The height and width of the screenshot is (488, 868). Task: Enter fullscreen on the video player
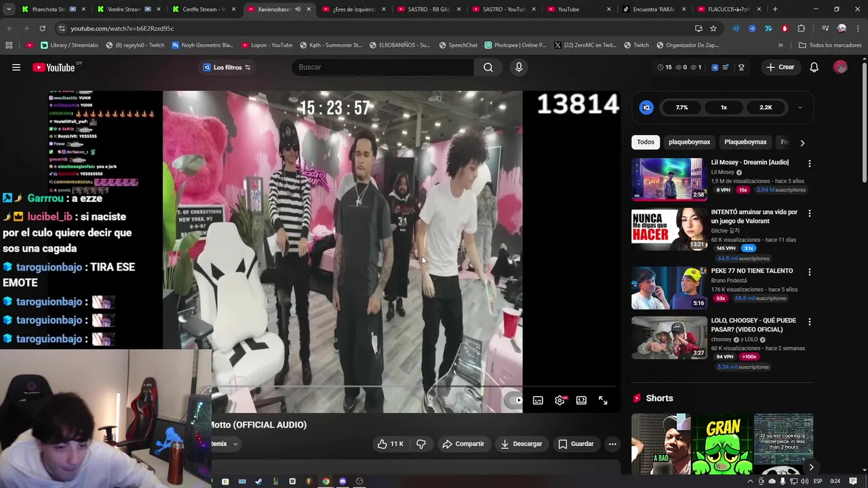(603, 401)
